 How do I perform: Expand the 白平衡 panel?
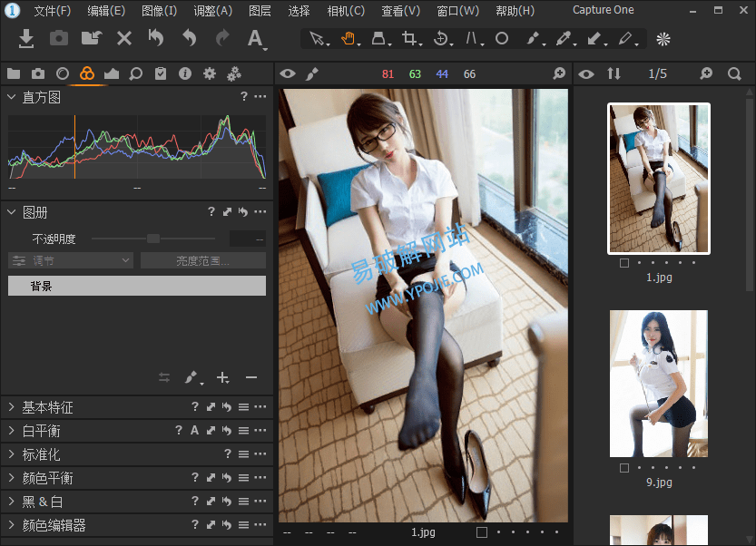coord(12,431)
